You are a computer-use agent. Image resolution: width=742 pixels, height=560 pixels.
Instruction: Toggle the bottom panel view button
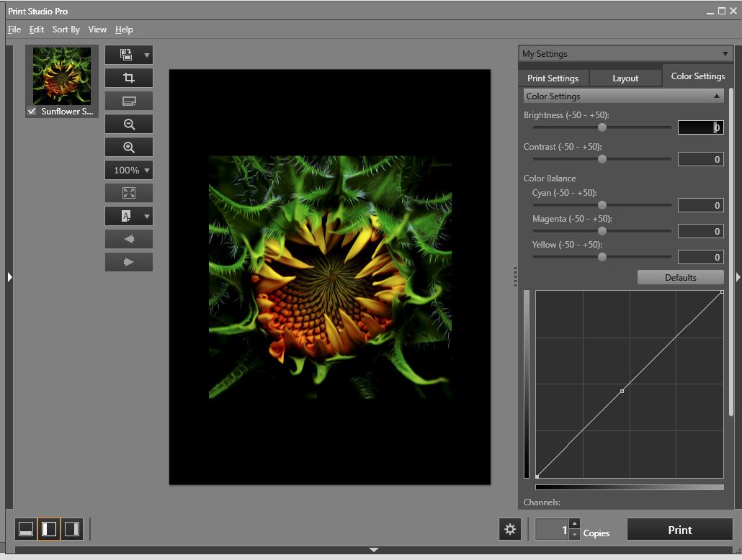(26, 530)
